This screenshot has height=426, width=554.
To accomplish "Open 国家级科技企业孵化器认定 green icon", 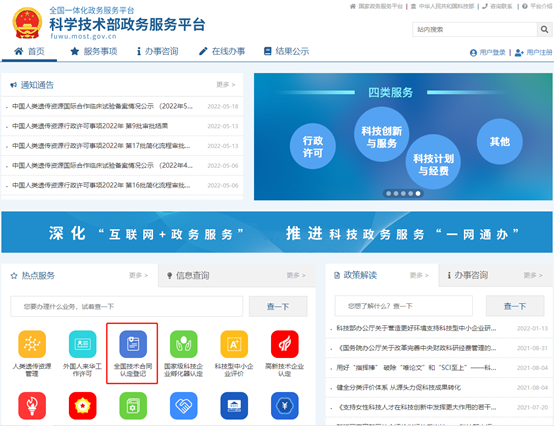I will click(183, 344).
